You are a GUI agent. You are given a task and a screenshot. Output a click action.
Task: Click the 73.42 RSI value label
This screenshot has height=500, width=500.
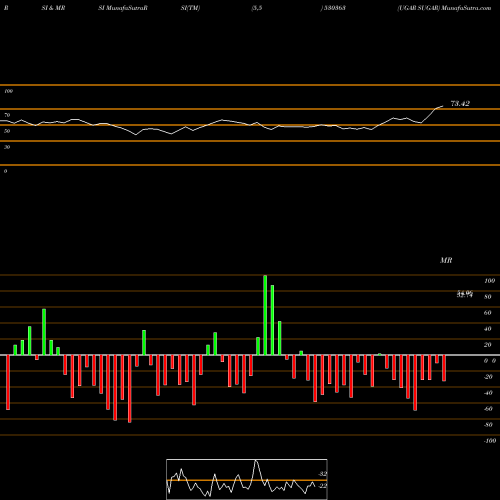coord(460,104)
